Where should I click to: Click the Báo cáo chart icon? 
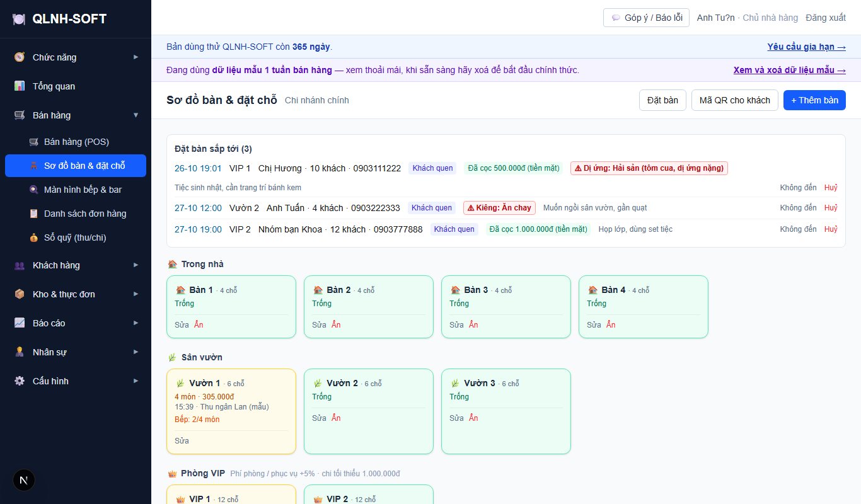pyautogui.click(x=20, y=323)
